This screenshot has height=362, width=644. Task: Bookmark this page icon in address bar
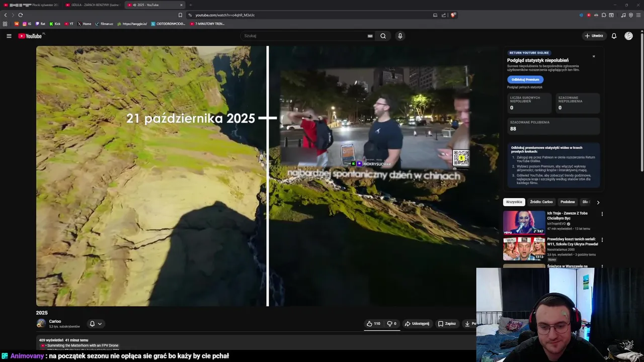(x=180, y=15)
